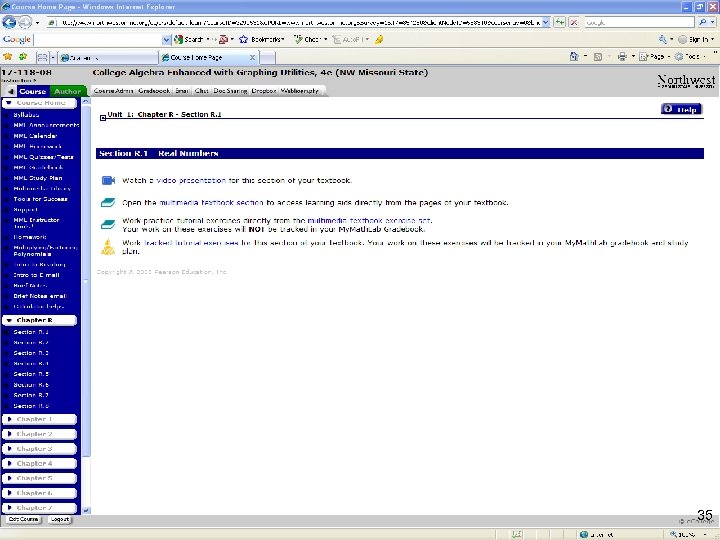Open the Course Admin tab

(113, 91)
